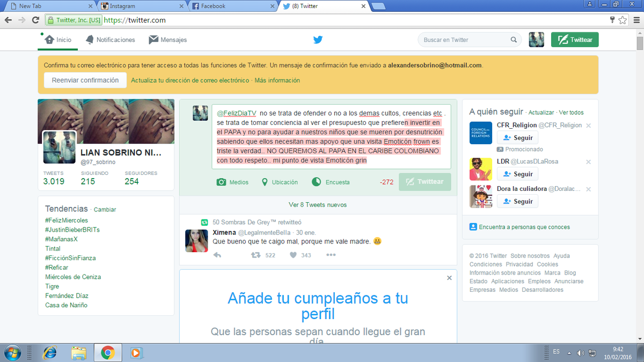Screen dimensions: 644x362
Task: Click the search magnifier icon
Action: (x=514, y=40)
